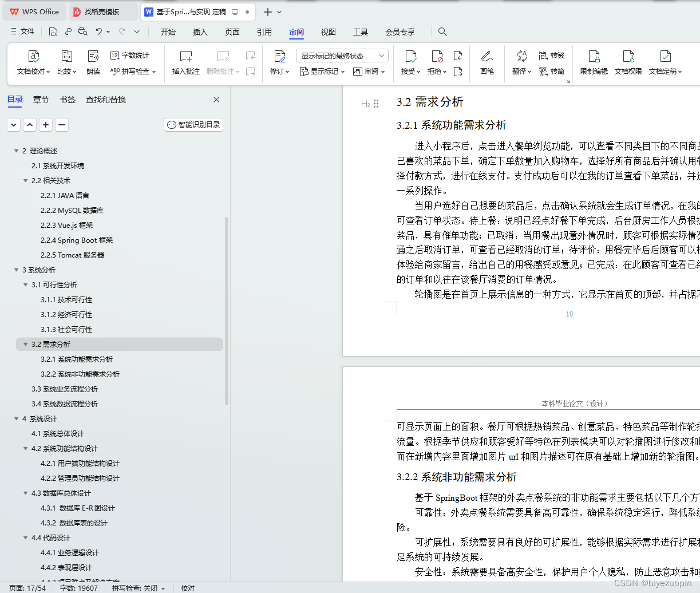Go to next revision icon
The image size is (700, 593).
[458, 72]
